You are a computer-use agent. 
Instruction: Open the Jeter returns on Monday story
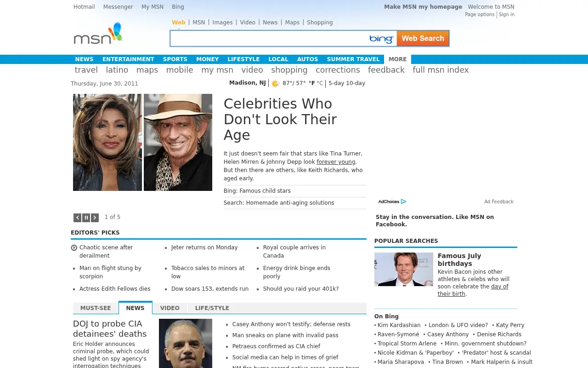point(204,247)
